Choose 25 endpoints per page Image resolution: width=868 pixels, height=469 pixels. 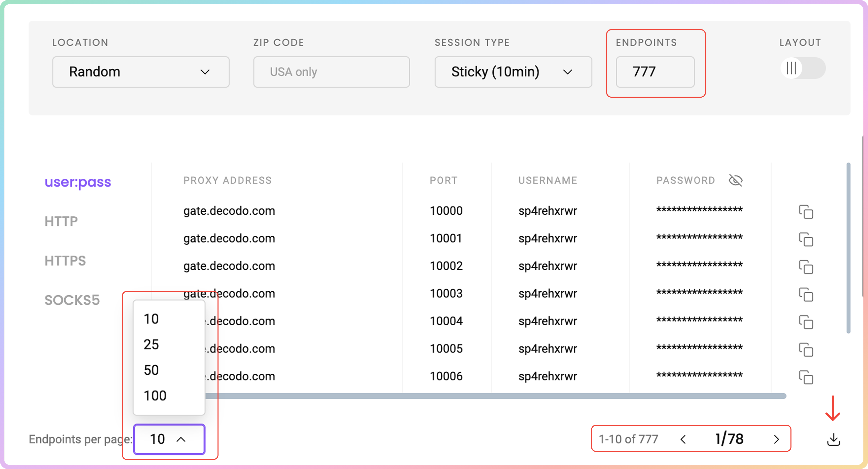151,344
